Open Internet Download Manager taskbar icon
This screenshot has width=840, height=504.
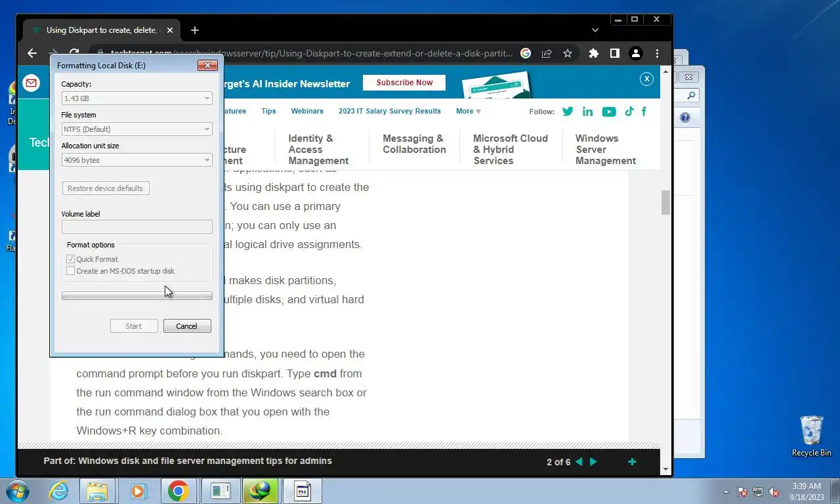pyautogui.click(x=261, y=491)
